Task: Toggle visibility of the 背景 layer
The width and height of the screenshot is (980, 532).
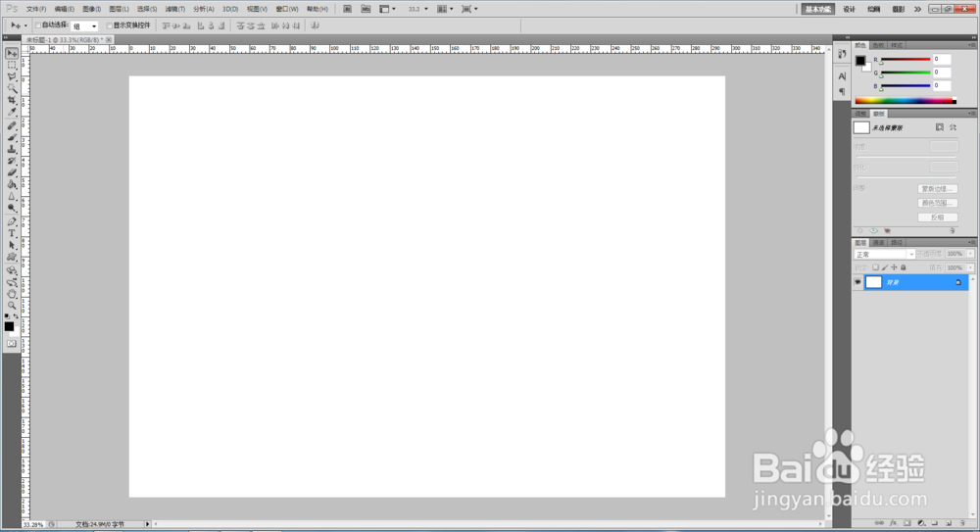Action: point(857,282)
